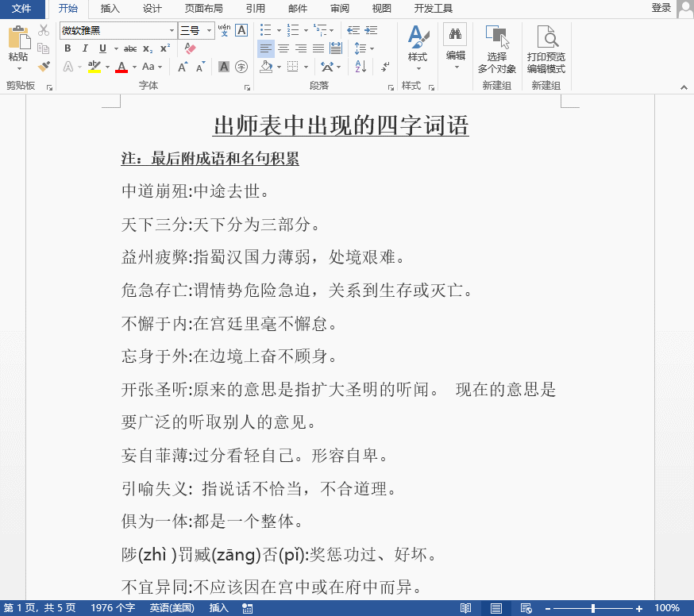Click the Copy icon
Screen dimensions: 694x616
point(44,48)
